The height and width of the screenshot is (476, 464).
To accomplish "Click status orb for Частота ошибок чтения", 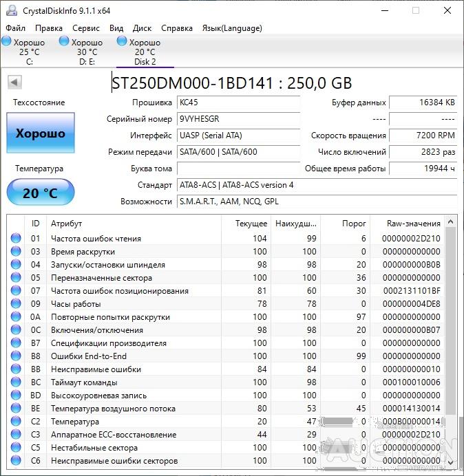I will pyautogui.click(x=16, y=238).
